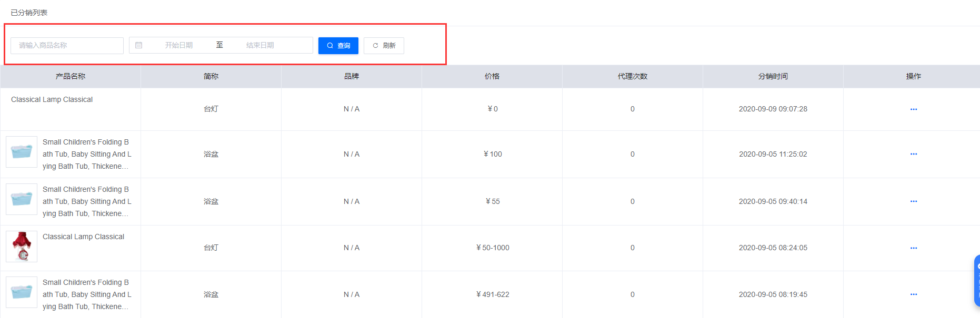
Task: Expand actions for ¥491-622 bath tub row
Action: 913,294
